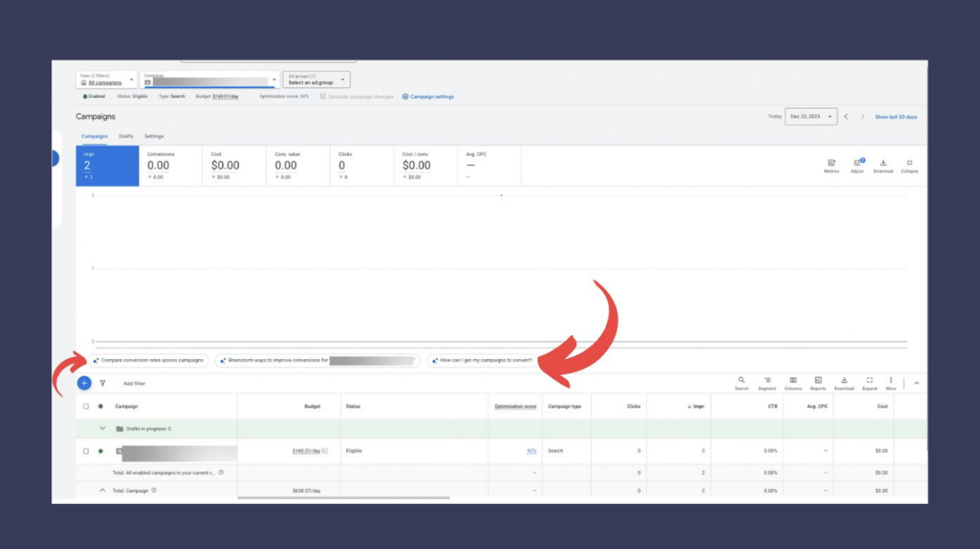The image size is (980, 549).
Task: Click the horizontal scrollbar below the table
Action: (343, 498)
